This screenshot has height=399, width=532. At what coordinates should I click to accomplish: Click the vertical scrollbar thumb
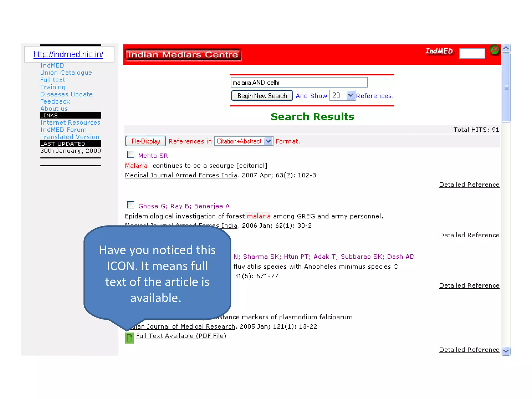[x=506, y=87]
